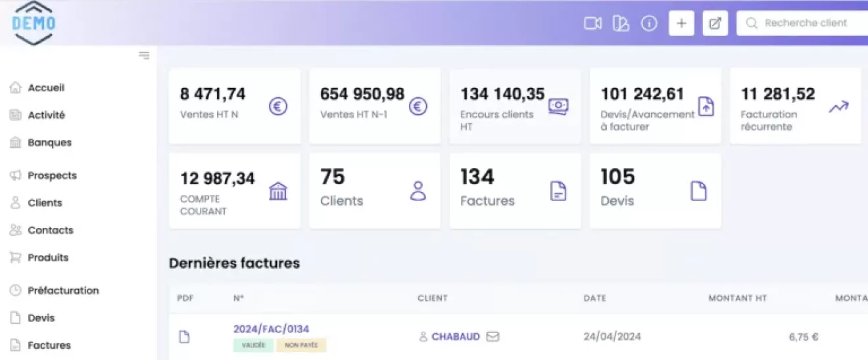The width and height of the screenshot is (868, 360).
Task: Open Préfacturation in the sidebar
Action: pyautogui.click(x=64, y=290)
